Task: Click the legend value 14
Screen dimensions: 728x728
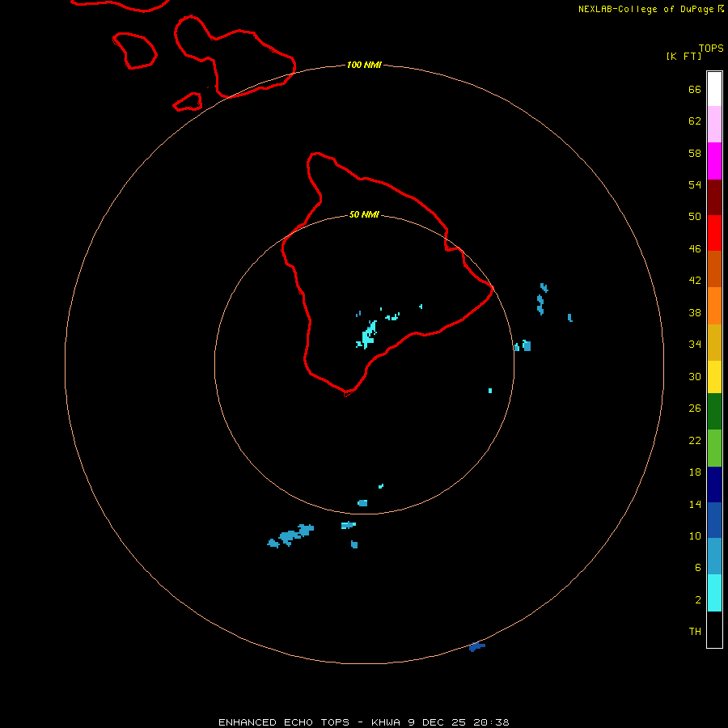Action: (x=695, y=504)
